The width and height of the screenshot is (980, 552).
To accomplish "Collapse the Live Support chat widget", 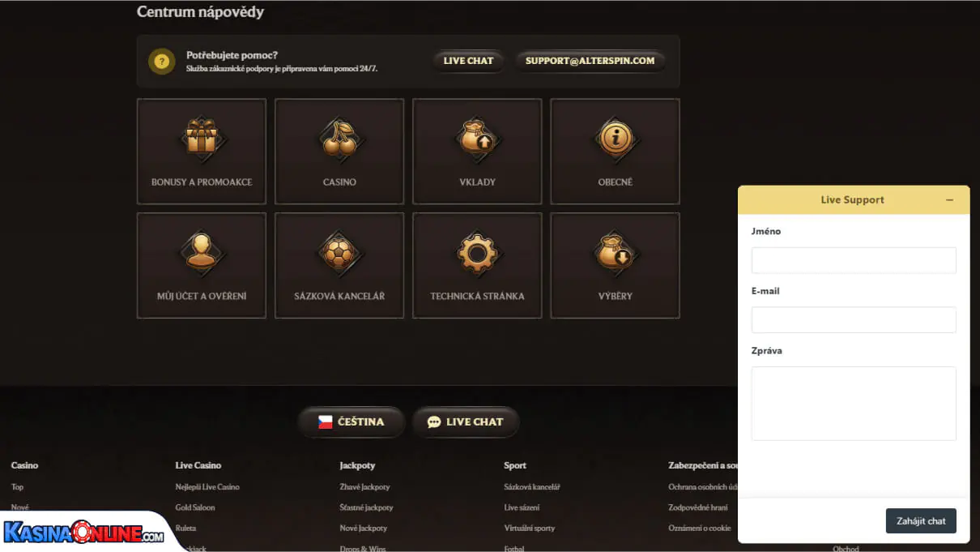I will (949, 199).
